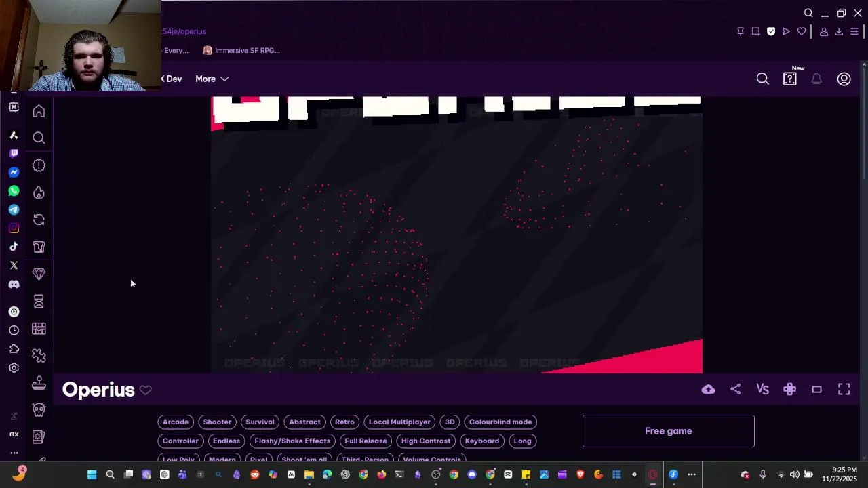This screenshot has height=488, width=868.
Task: Open the puzzle piece category icon
Action: click(x=39, y=356)
